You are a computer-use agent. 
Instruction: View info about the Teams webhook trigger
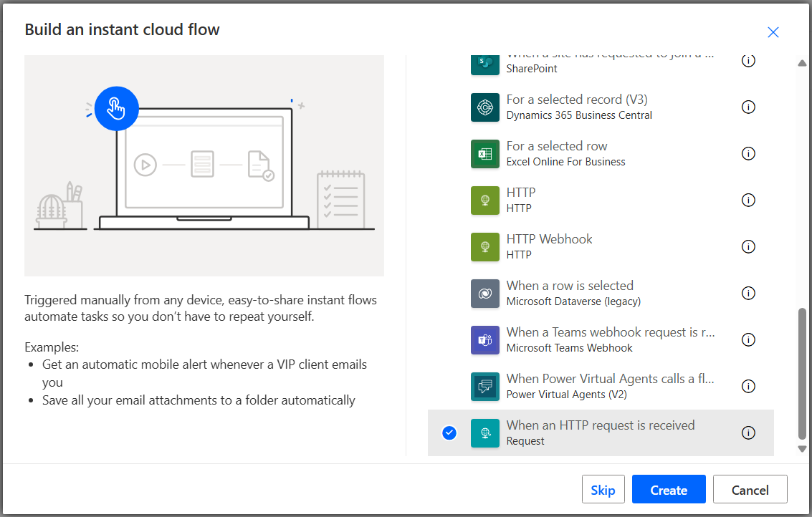coord(748,339)
